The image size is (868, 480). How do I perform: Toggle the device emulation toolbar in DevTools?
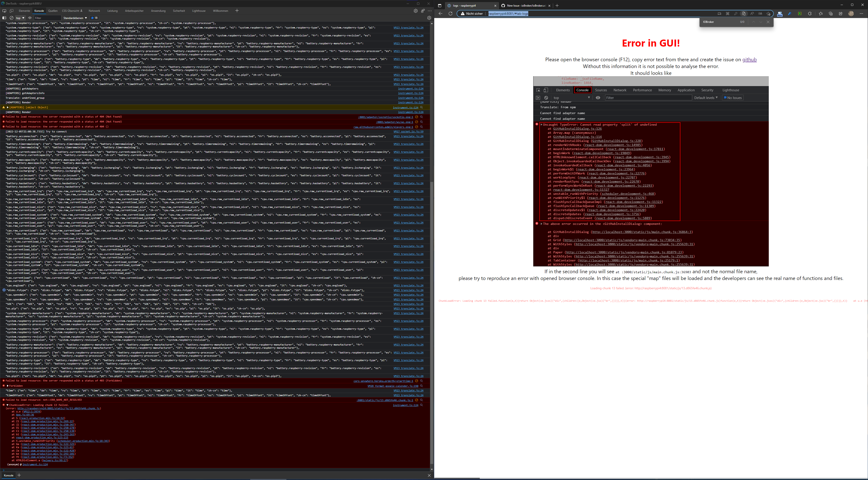point(12,11)
